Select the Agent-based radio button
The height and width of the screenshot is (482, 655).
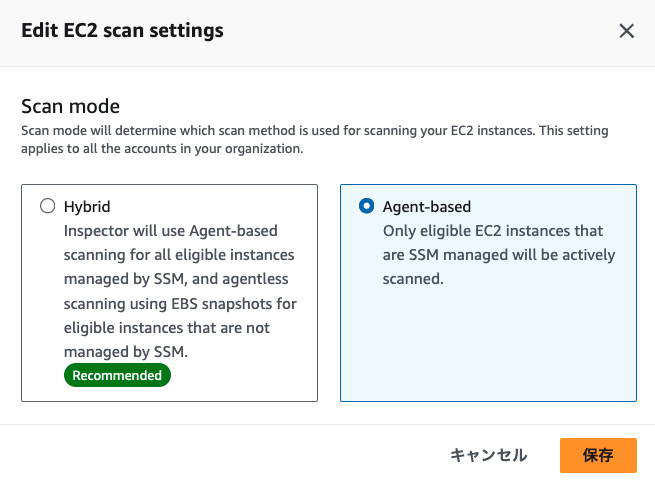[x=366, y=207]
